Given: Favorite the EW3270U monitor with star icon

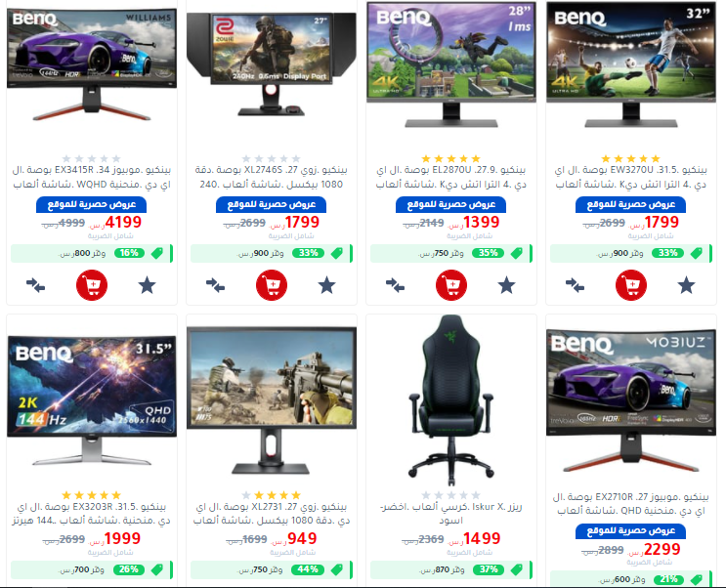Looking at the screenshot, I should (686, 285).
